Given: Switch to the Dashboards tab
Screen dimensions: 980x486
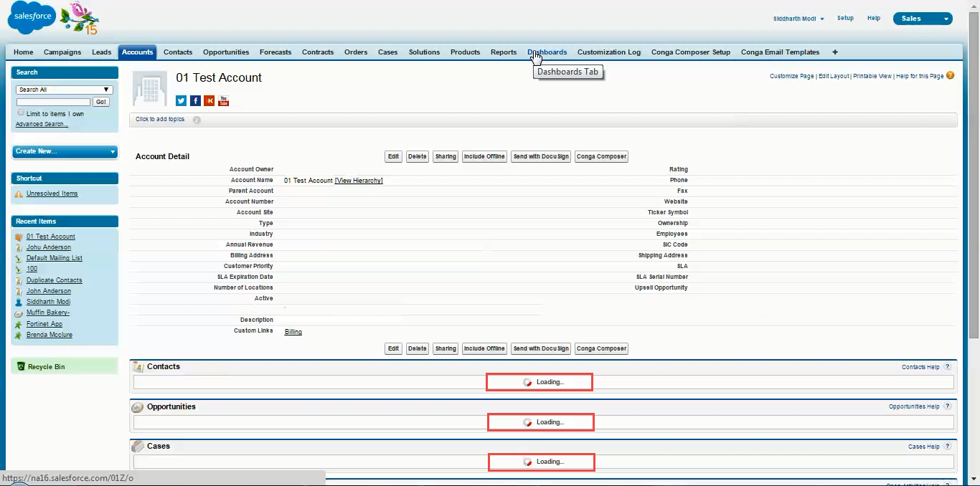Looking at the screenshot, I should pyautogui.click(x=547, y=52).
